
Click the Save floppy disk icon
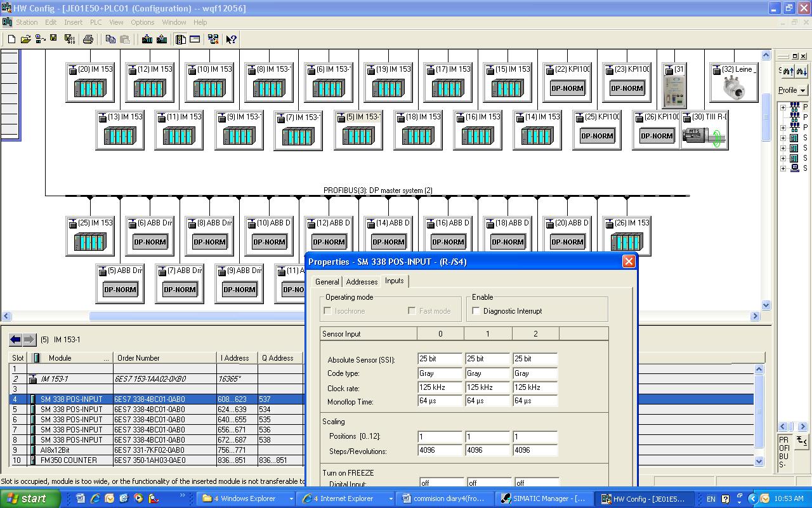[53, 39]
